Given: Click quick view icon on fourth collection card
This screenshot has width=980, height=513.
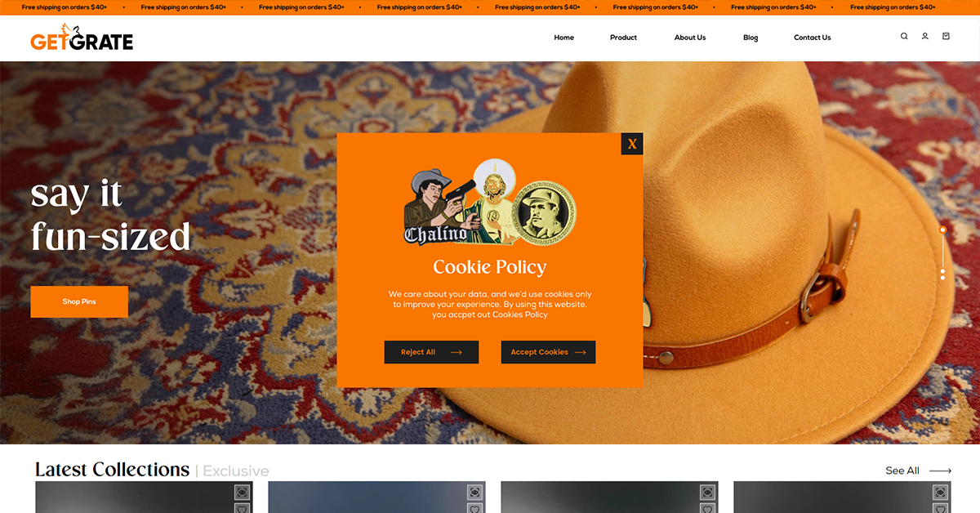Looking at the screenshot, I should pos(940,492).
